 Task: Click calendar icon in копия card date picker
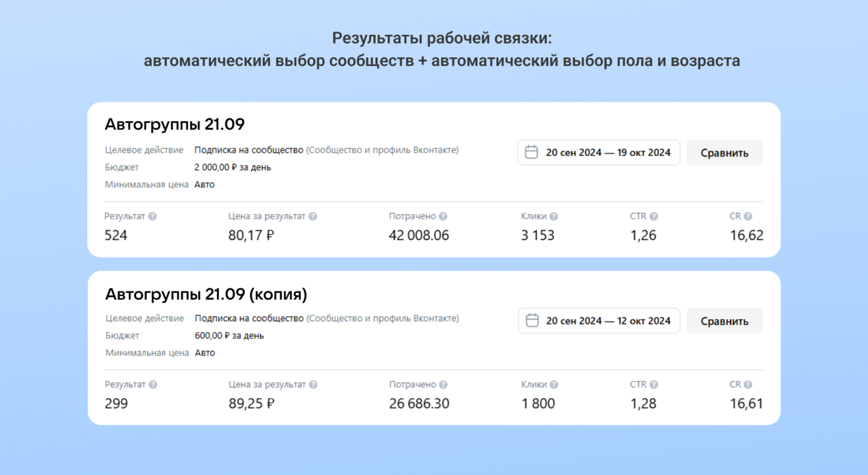coord(532,321)
